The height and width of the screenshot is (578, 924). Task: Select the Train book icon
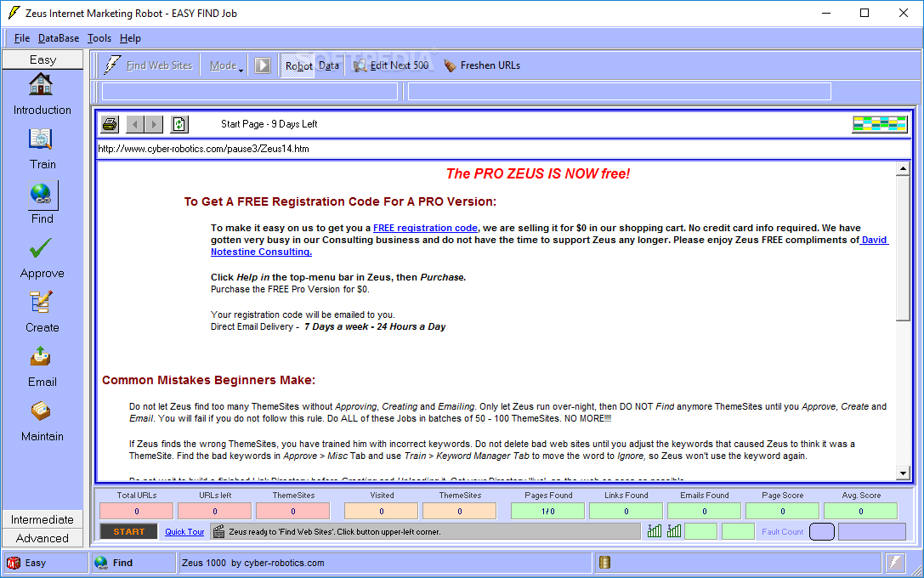[41, 139]
